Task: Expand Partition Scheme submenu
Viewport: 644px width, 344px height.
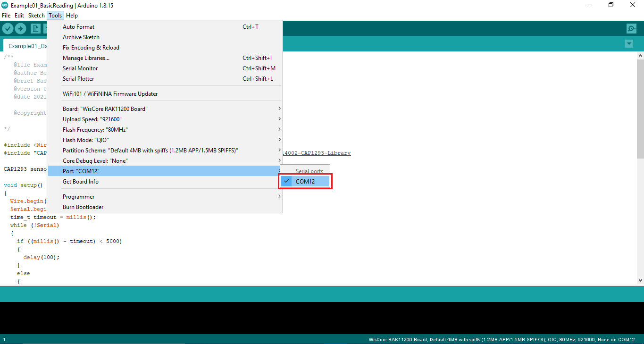Action: pyautogui.click(x=165, y=151)
